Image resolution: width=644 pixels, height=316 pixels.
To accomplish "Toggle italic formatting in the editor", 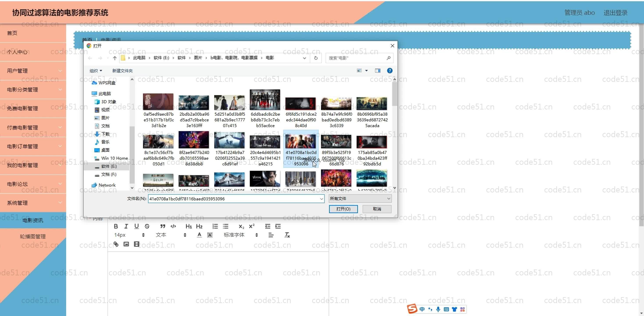I will point(126,226).
